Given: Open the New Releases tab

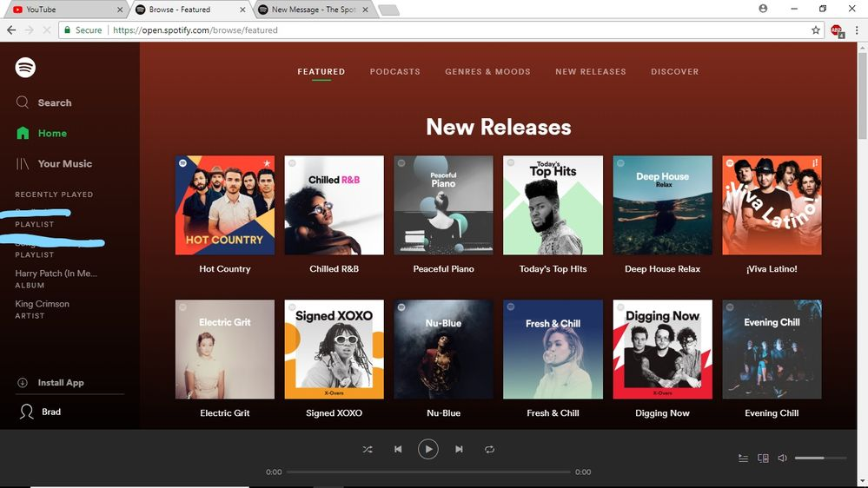Looking at the screenshot, I should click(590, 71).
